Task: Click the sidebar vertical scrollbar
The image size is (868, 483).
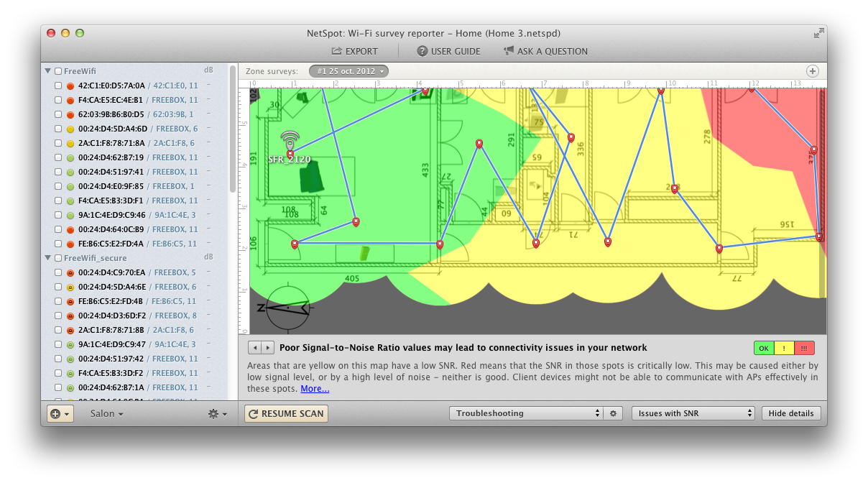Action: click(232, 129)
